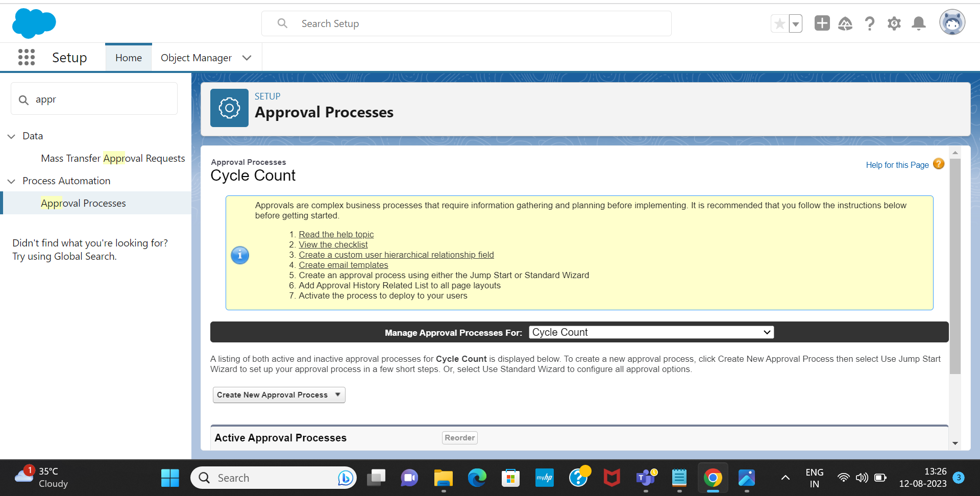Click the Quick Find box containing appr
Viewport: 980px width, 496px height.
tap(94, 99)
